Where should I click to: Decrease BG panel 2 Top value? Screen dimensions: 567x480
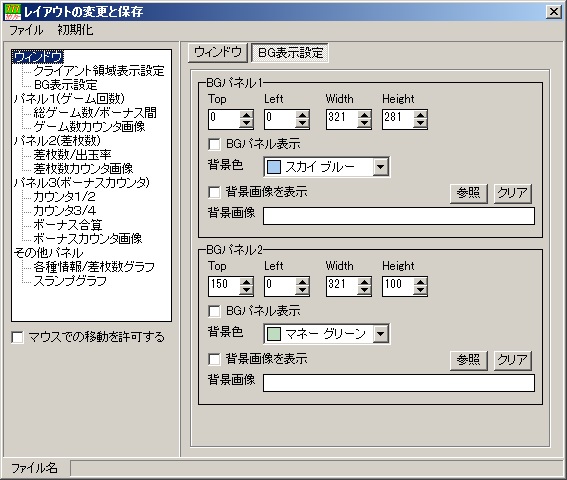coord(246,291)
